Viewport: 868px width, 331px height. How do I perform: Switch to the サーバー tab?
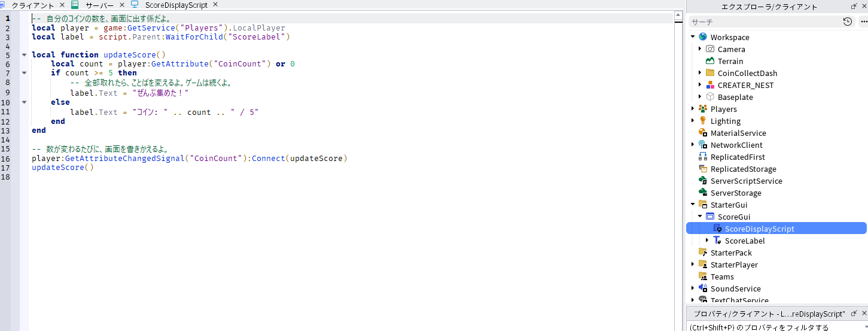(x=99, y=5)
